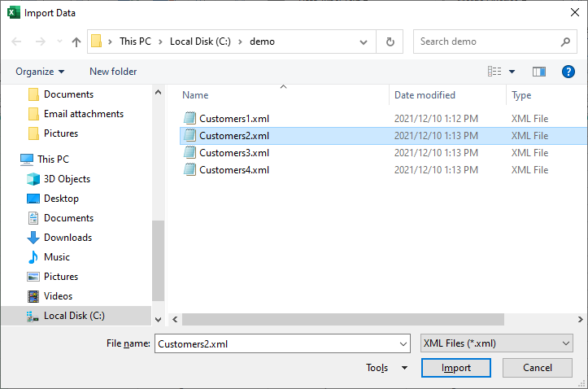This screenshot has height=389, width=588.
Task: Click the Customers1.xml file icon
Action: point(189,119)
